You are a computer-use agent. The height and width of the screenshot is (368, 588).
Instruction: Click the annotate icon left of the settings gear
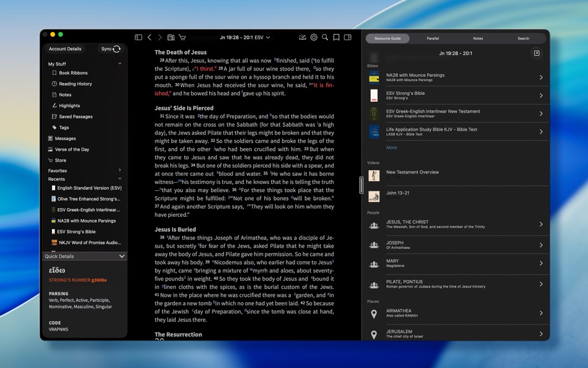302,37
